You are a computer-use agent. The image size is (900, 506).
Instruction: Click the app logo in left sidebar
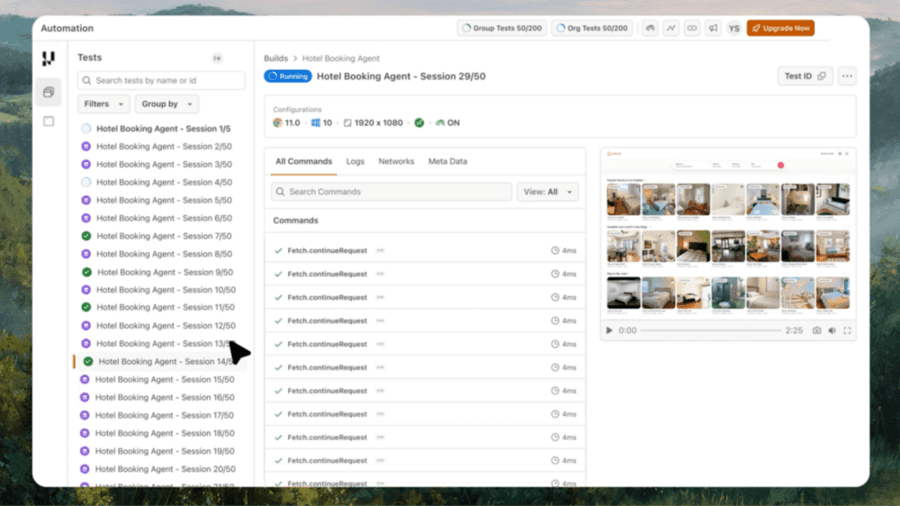(49, 58)
